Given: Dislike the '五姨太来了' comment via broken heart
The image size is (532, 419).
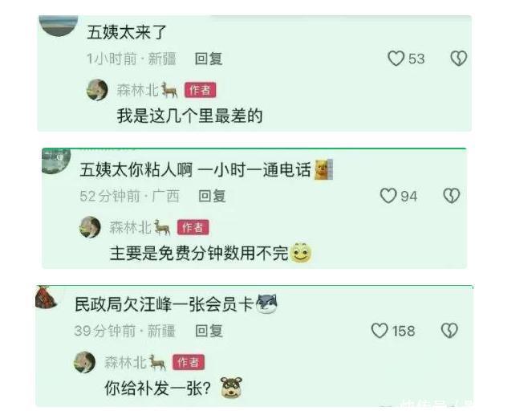Looking at the screenshot, I should [x=459, y=59].
